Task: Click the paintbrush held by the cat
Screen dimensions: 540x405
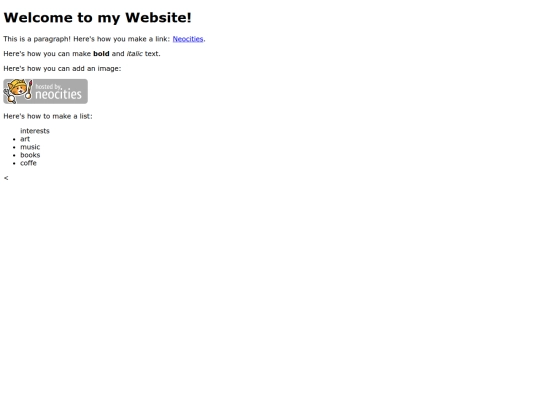Action: pyautogui.click(x=29, y=90)
